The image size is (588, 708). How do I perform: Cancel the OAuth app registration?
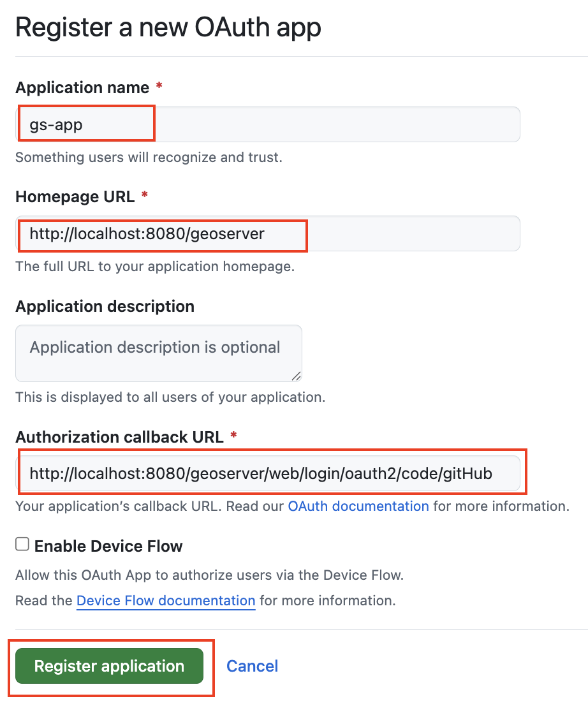point(252,665)
